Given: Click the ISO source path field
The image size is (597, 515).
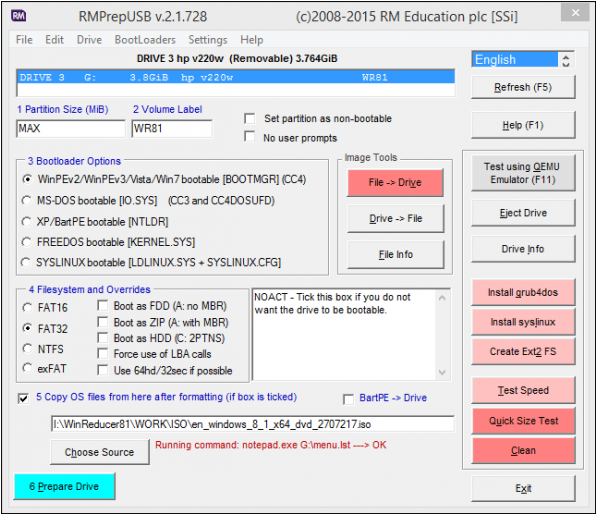Looking at the screenshot, I should click(x=253, y=424).
